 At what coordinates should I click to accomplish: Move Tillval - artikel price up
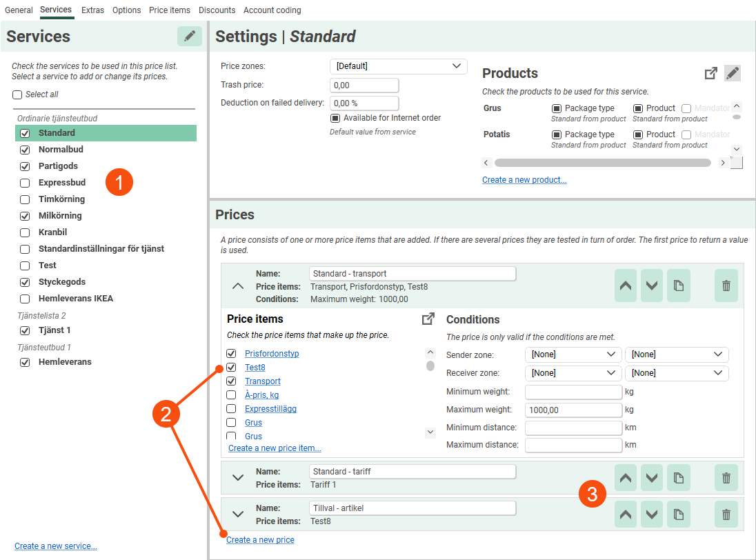point(626,514)
